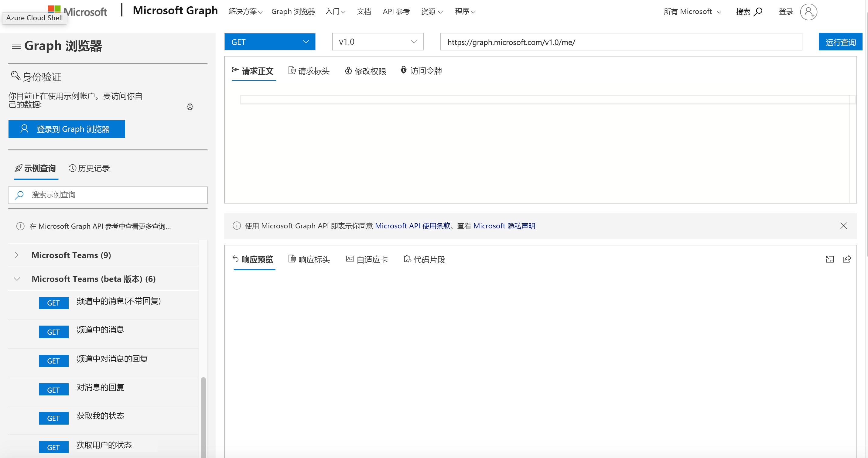
Task: Open the v1.0 API version dropdown
Action: tap(378, 41)
